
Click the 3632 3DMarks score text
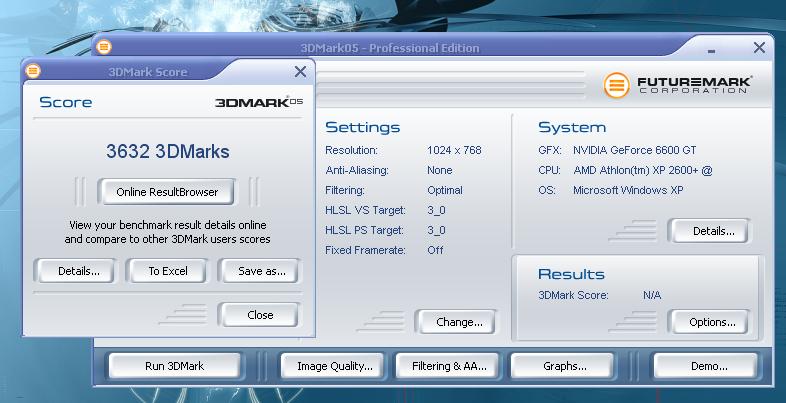168,151
